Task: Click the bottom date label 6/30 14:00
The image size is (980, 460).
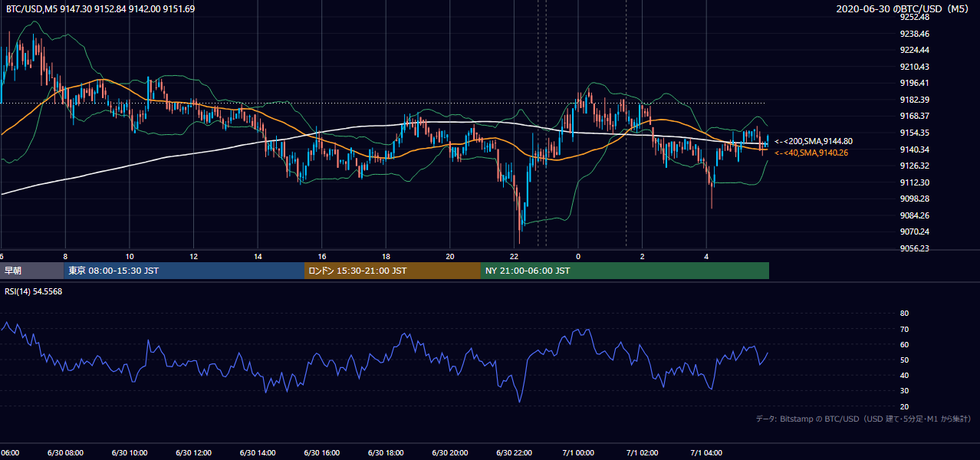Action: click(x=257, y=452)
